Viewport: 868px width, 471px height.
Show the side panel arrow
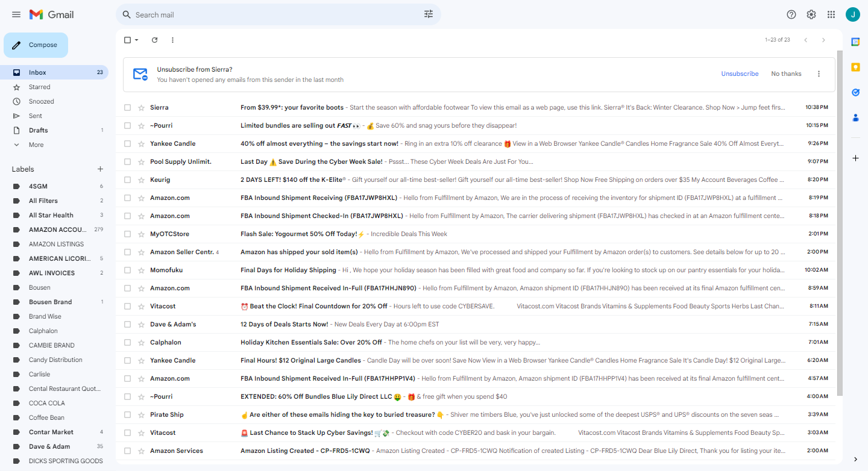tap(855, 459)
